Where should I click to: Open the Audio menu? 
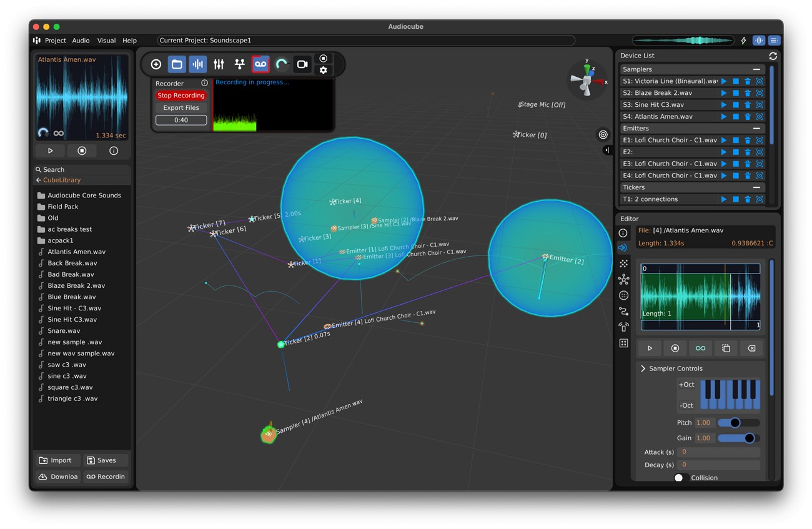tap(81, 41)
